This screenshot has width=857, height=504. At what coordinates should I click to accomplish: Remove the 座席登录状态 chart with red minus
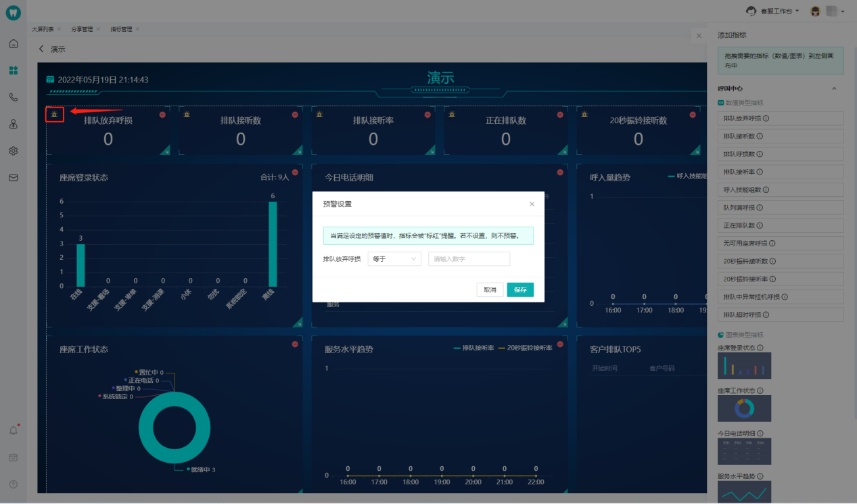point(295,172)
